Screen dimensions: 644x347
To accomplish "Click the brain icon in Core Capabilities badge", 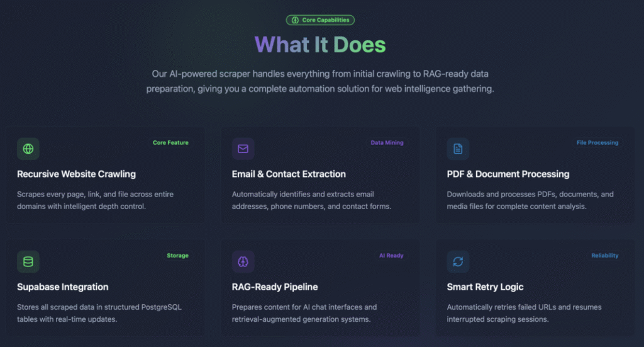I will coord(295,20).
